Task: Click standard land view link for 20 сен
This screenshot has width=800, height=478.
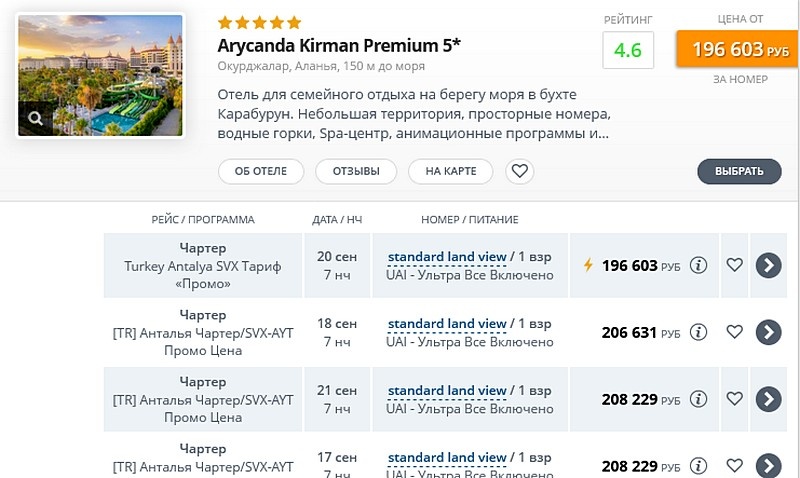Action: pos(447,256)
